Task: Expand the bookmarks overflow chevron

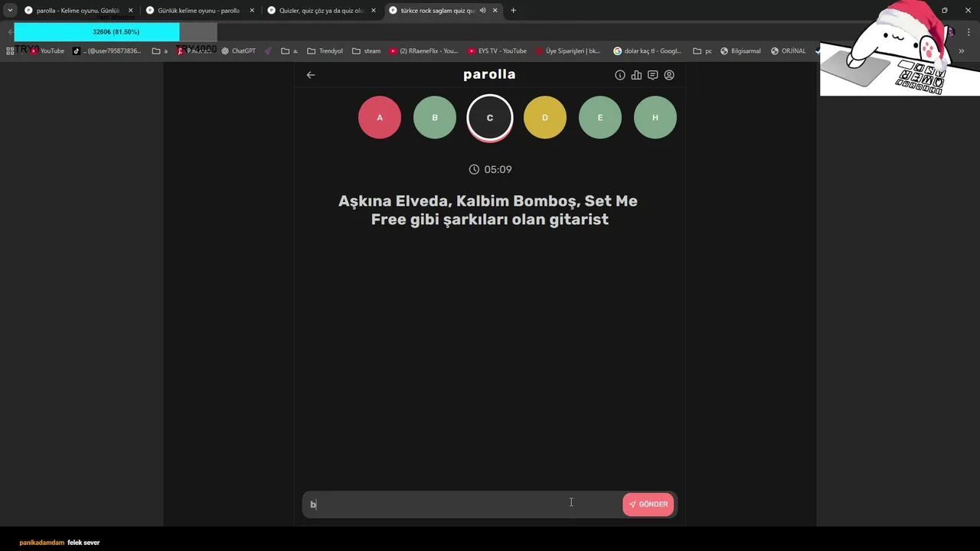Action: (x=961, y=51)
